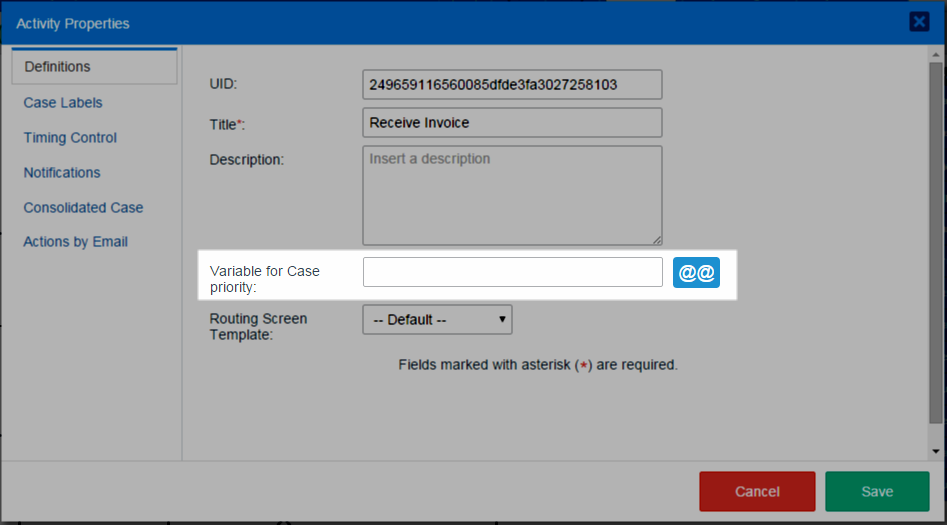Go to the Timing Control section
The height and width of the screenshot is (525, 947).
70,138
